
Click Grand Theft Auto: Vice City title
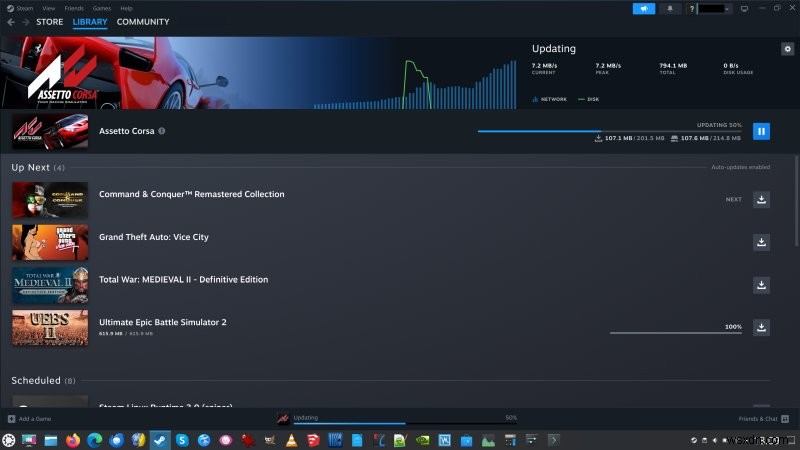(x=154, y=237)
